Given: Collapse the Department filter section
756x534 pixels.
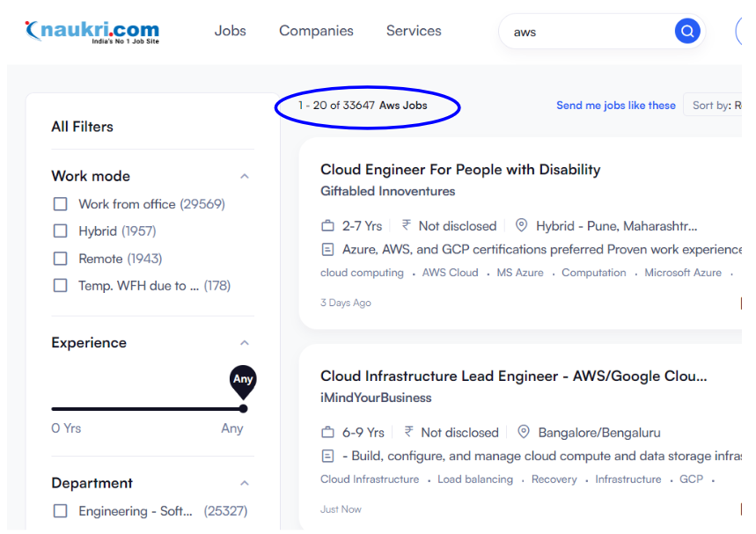Looking at the screenshot, I should [x=245, y=483].
